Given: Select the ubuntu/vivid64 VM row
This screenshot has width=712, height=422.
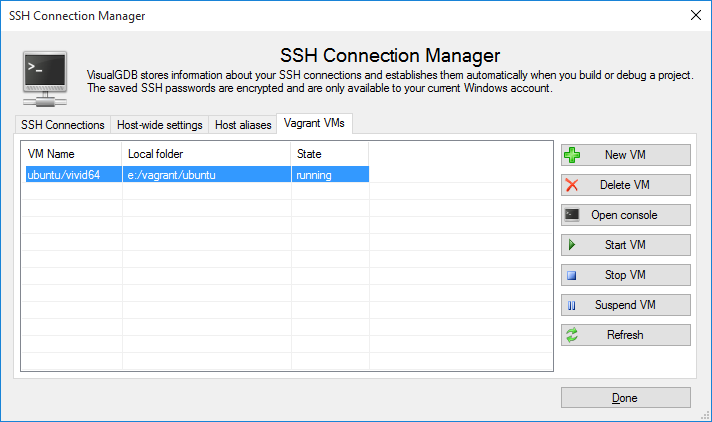Looking at the screenshot, I should tap(197, 174).
